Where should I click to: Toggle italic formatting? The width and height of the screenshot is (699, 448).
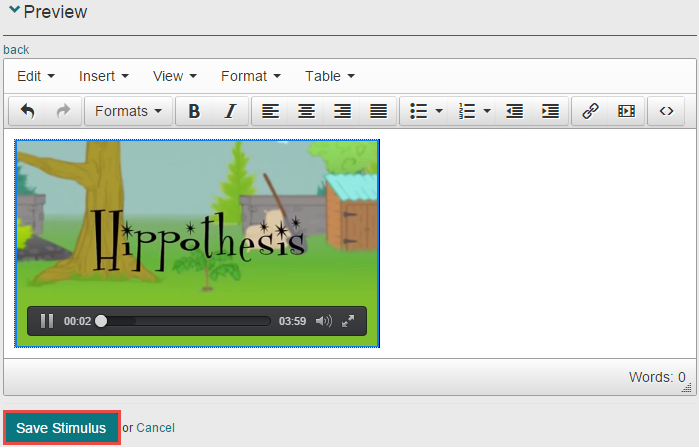pyautogui.click(x=230, y=111)
